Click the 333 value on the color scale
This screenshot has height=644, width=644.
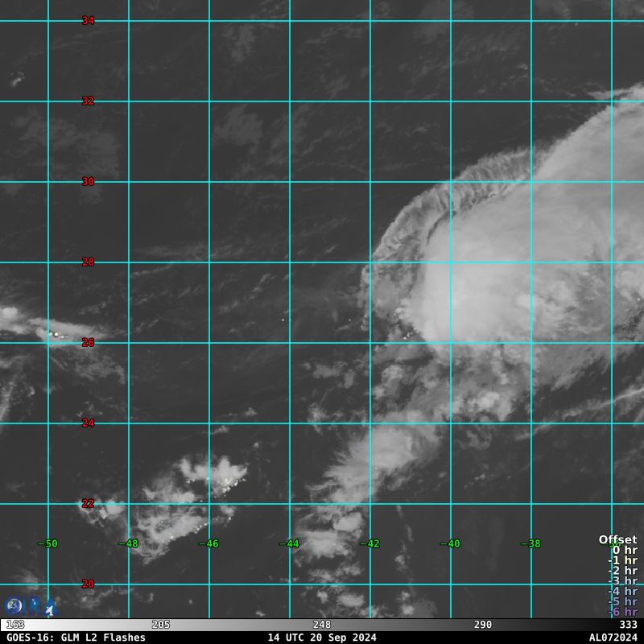pyautogui.click(x=628, y=625)
